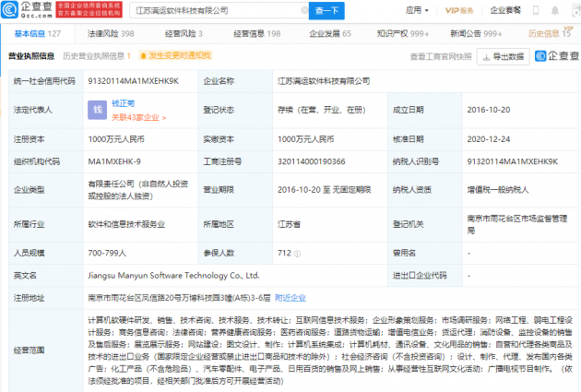Screen dimensions: 581x392
Task: Switch to 基本信息 127 tab
Action: [38, 34]
